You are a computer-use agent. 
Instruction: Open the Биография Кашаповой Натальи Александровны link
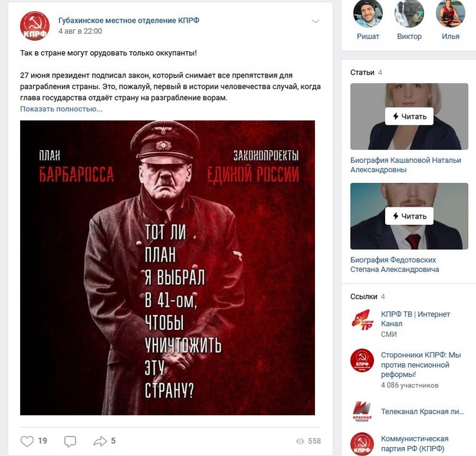tap(406, 165)
